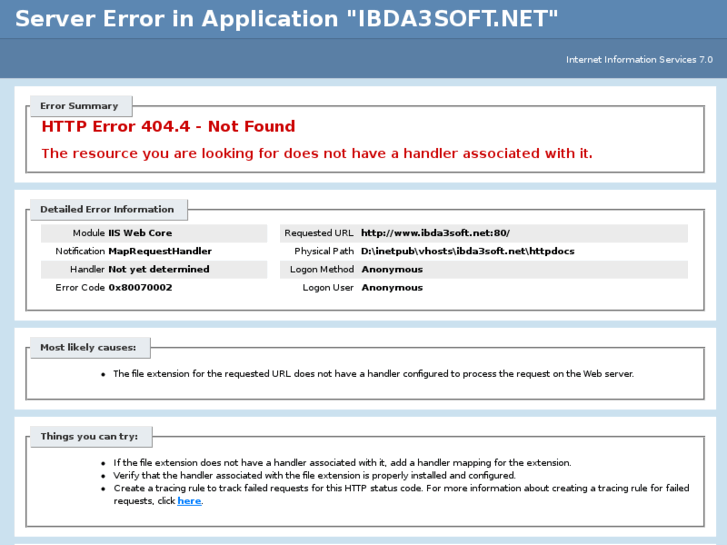
Task: Click the 'Physical Path' field label
Action: point(324,251)
